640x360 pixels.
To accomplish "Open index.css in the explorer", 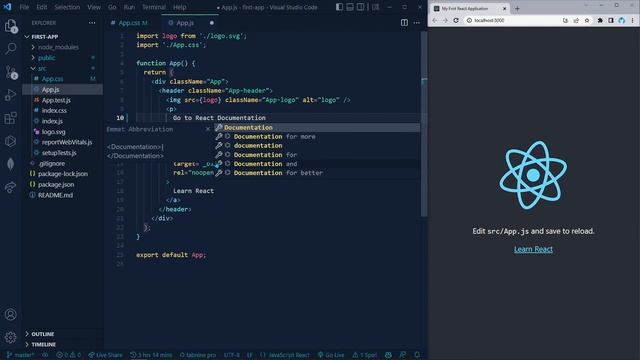I will click(x=54, y=111).
